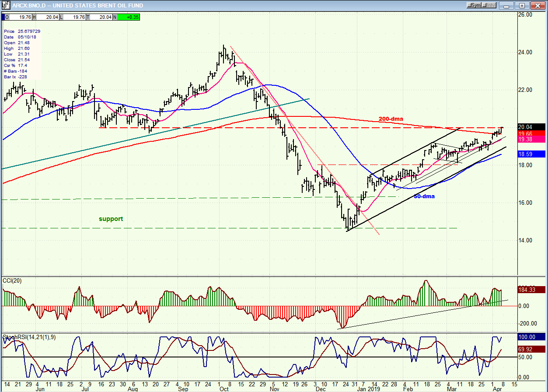Image resolution: width=548 pixels, height=392 pixels.
Task: Click the Oct month label on time axis
Action: (x=224, y=388)
